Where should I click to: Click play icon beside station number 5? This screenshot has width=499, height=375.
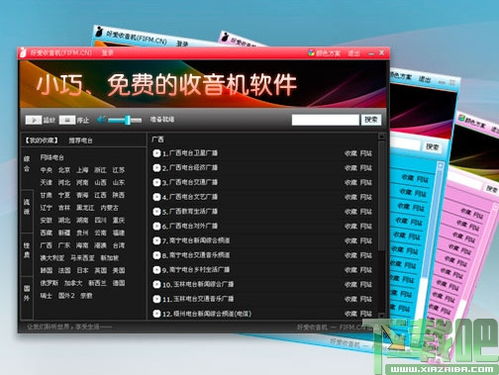click(x=157, y=211)
